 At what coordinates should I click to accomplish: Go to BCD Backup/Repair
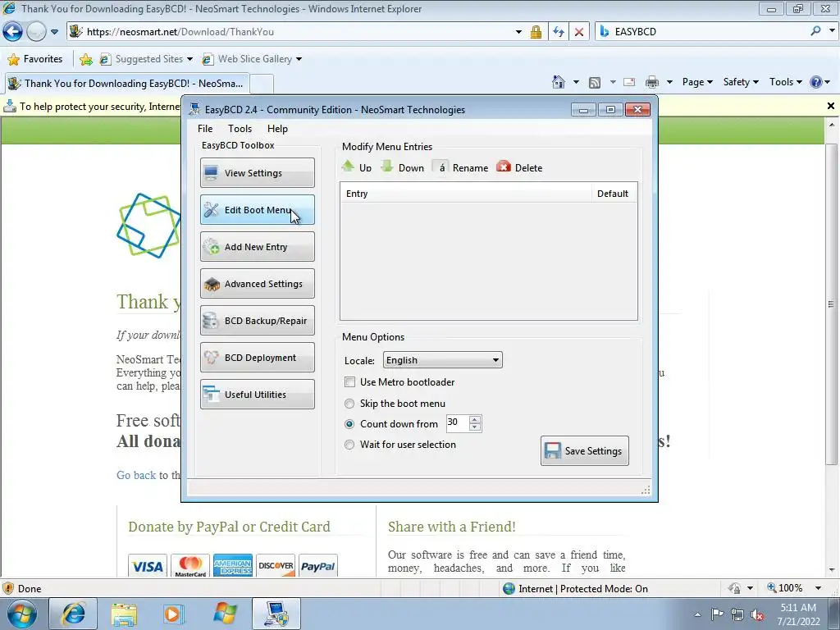click(x=257, y=321)
